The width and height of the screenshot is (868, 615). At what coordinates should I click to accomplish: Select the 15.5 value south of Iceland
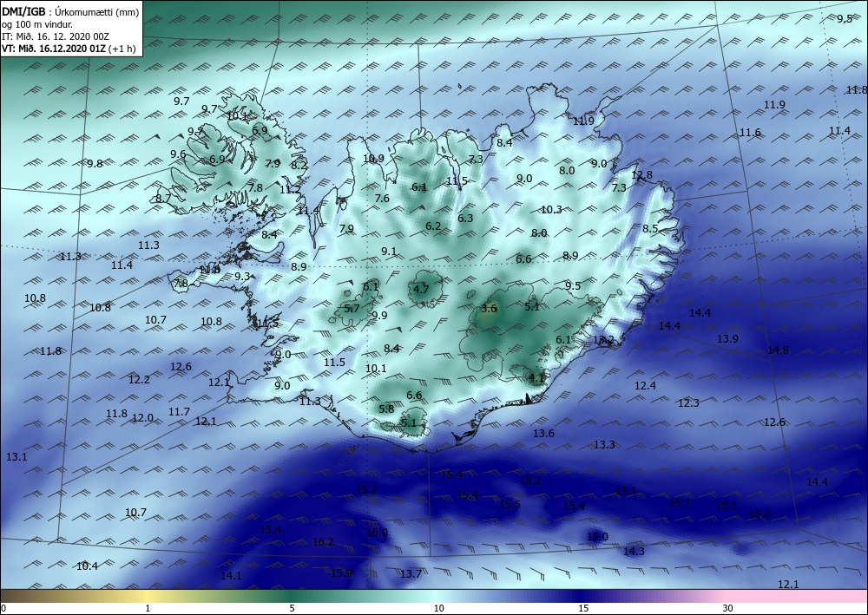pos(510,504)
